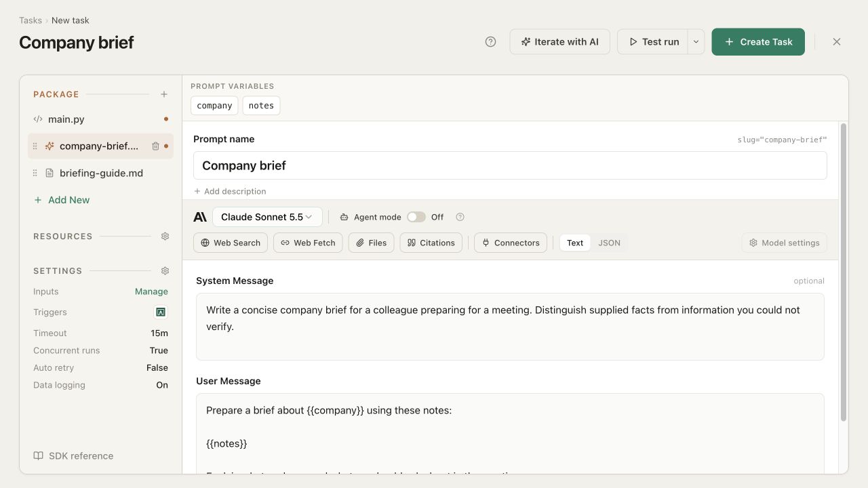This screenshot has height=488, width=868.
Task: Click the plus icon beside PACKAGE
Action: coord(164,94)
